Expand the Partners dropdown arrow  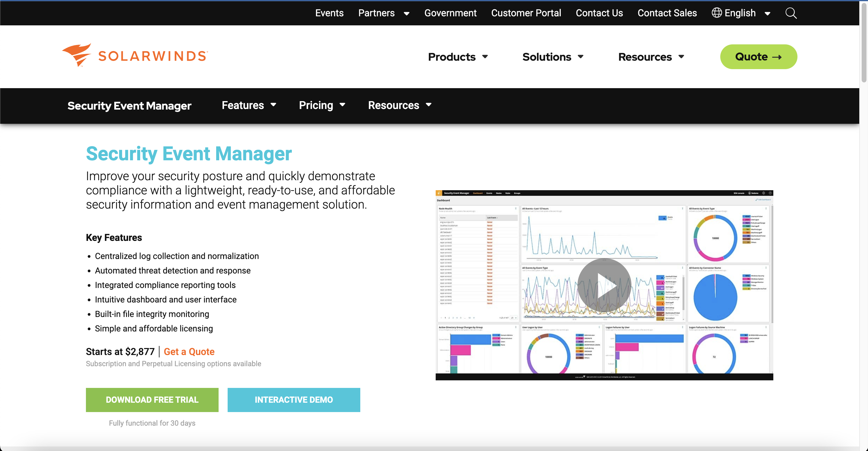406,14
